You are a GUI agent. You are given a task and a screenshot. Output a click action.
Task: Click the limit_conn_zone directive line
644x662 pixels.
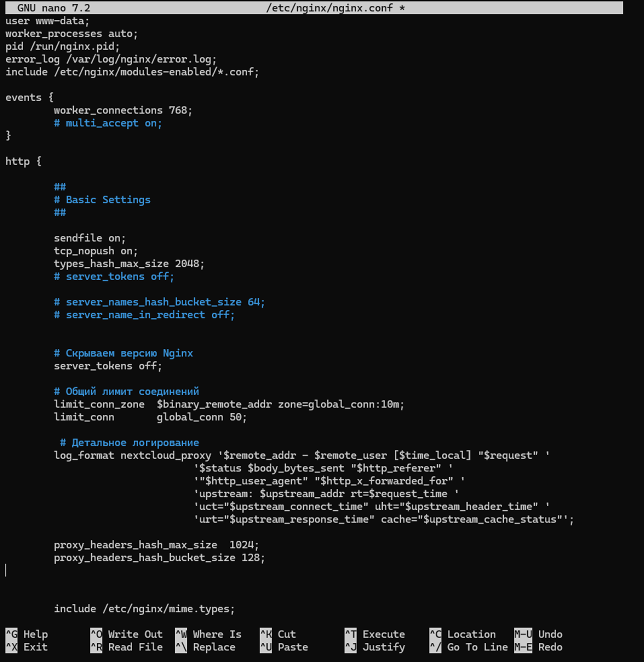point(229,404)
